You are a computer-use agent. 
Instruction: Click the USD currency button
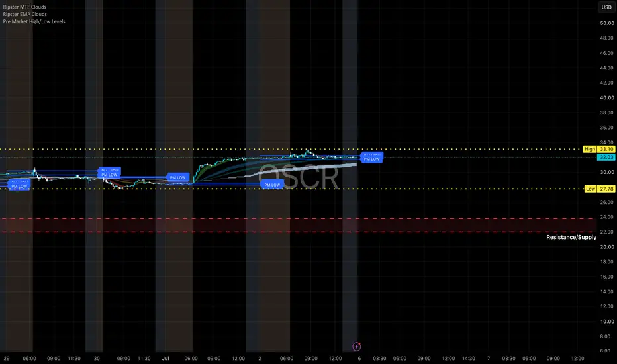coord(606,7)
